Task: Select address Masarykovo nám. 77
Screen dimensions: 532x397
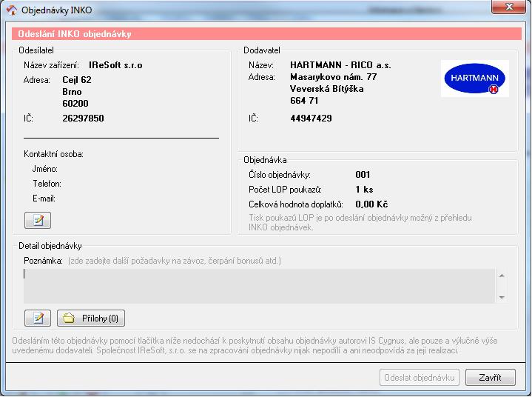Action: point(334,77)
